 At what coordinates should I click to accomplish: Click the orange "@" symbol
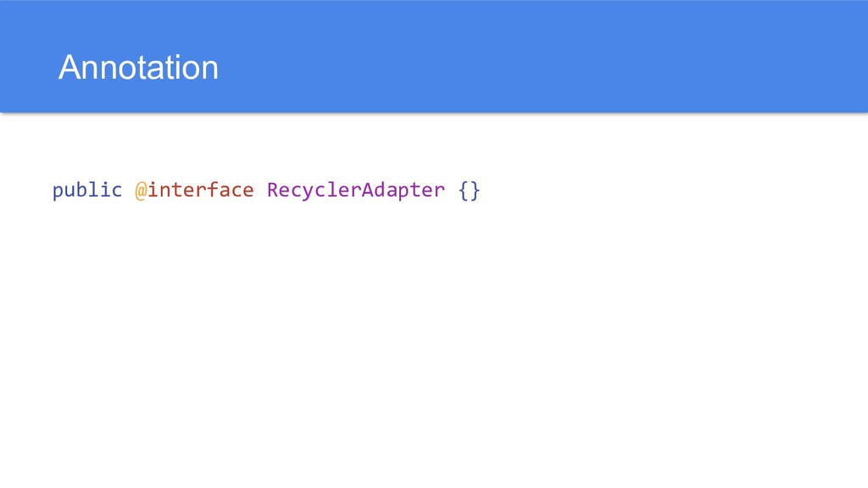tap(141, 190)
